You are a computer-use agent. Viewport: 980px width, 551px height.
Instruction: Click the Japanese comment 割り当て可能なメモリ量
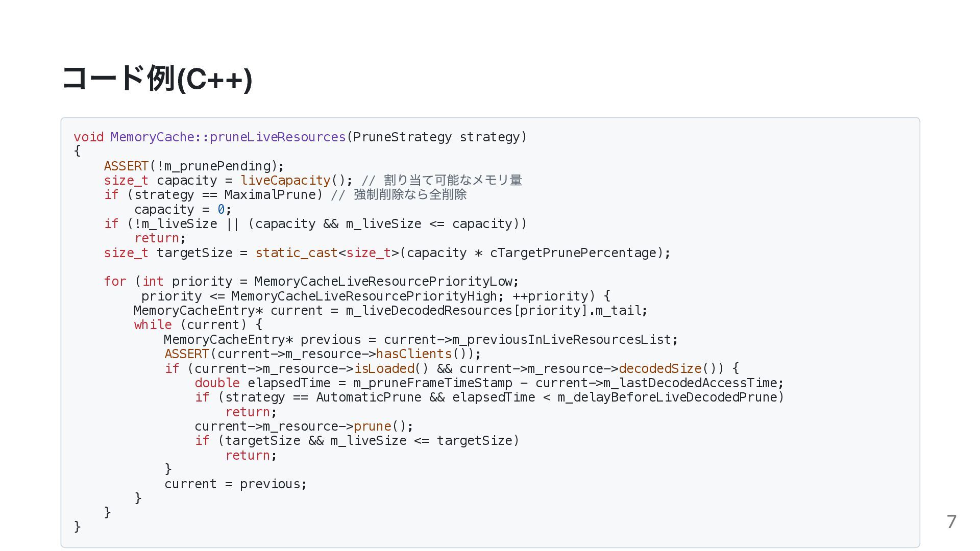453,180
